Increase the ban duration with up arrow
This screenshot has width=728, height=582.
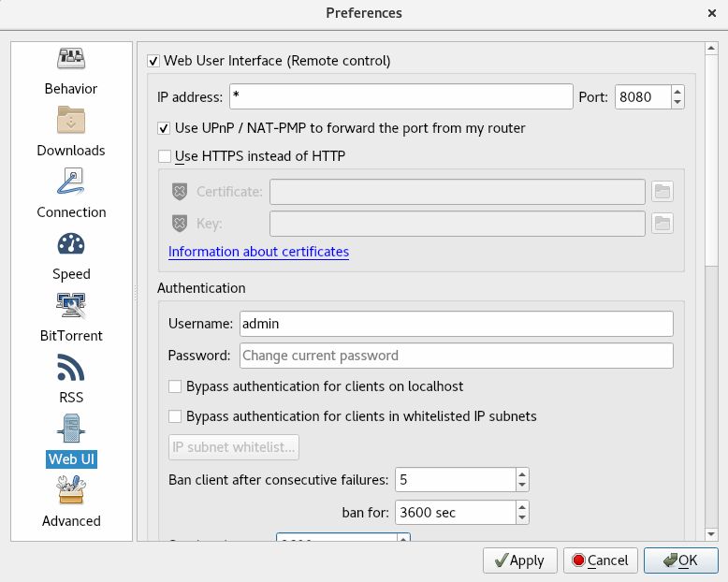pyautogui.click(x=522, y=507)
